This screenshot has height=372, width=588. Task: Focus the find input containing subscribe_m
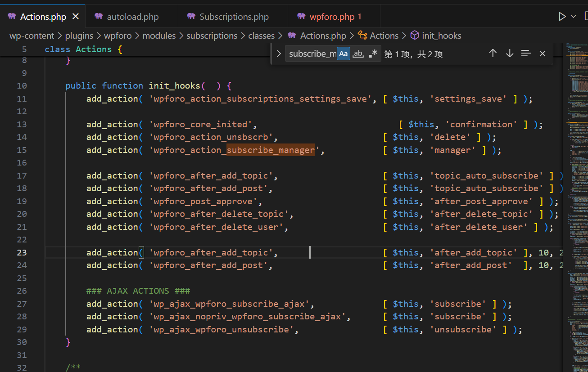click(312, 54)
